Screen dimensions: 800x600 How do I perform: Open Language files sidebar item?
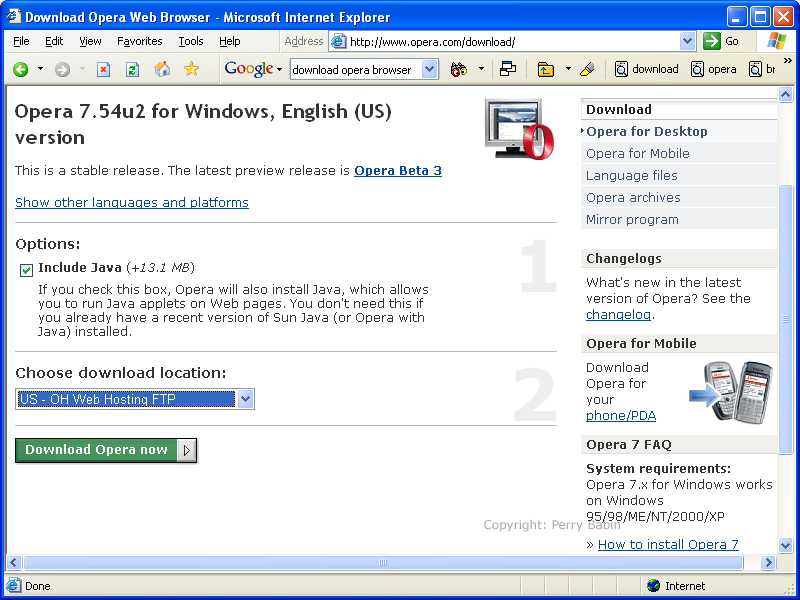tap(679, 176)
